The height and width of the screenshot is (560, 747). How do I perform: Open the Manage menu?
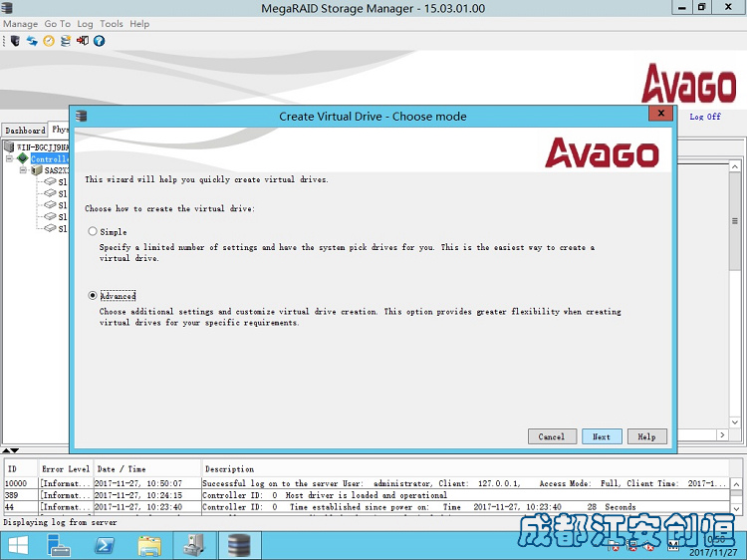click(x=21, y=24)
